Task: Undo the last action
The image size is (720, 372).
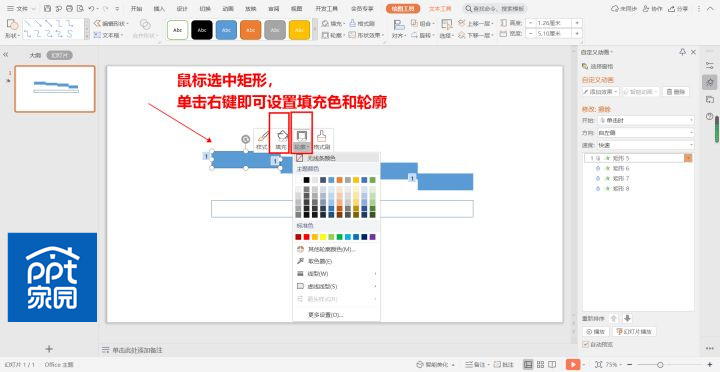Action: point(91,9)
